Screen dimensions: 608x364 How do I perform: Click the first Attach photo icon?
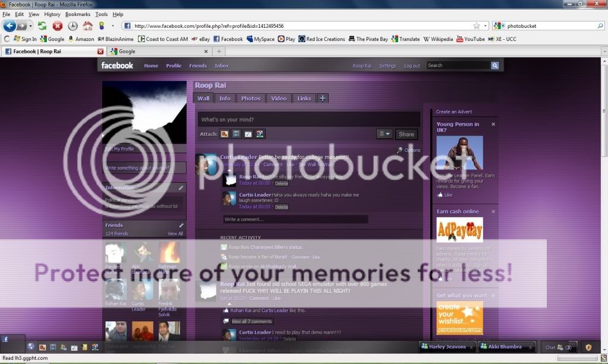pos(225,134)
